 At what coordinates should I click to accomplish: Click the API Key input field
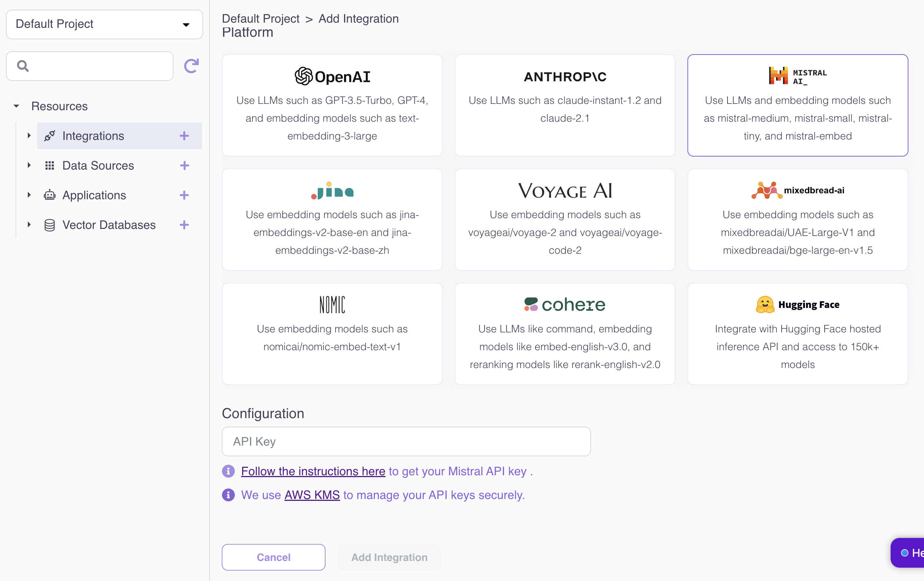[406, 442]
